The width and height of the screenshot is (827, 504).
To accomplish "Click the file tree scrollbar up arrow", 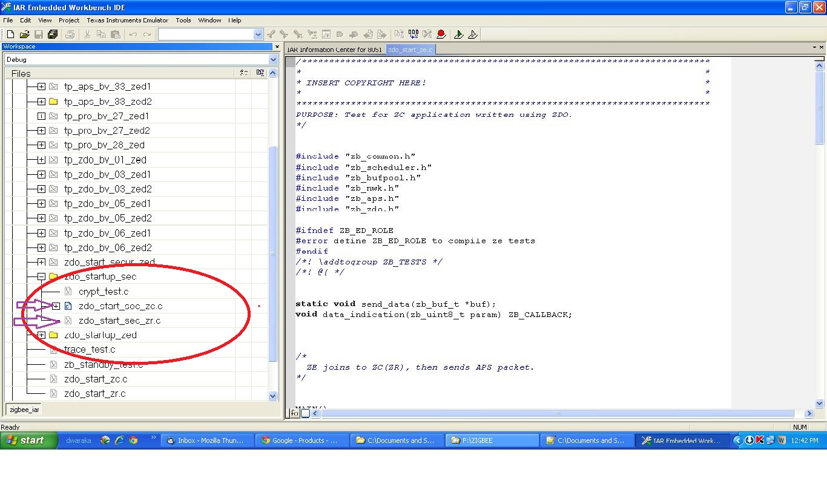I will point(272,73).
